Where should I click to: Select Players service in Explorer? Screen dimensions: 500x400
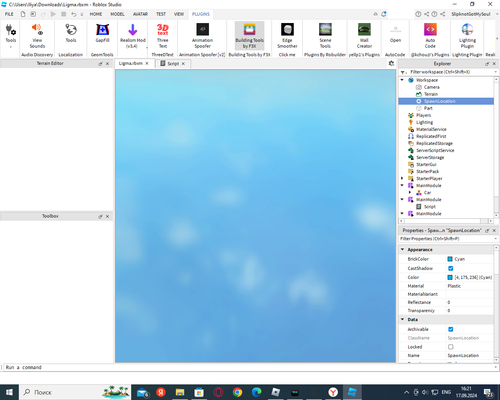pyautogui.click(x=423, y=115)
